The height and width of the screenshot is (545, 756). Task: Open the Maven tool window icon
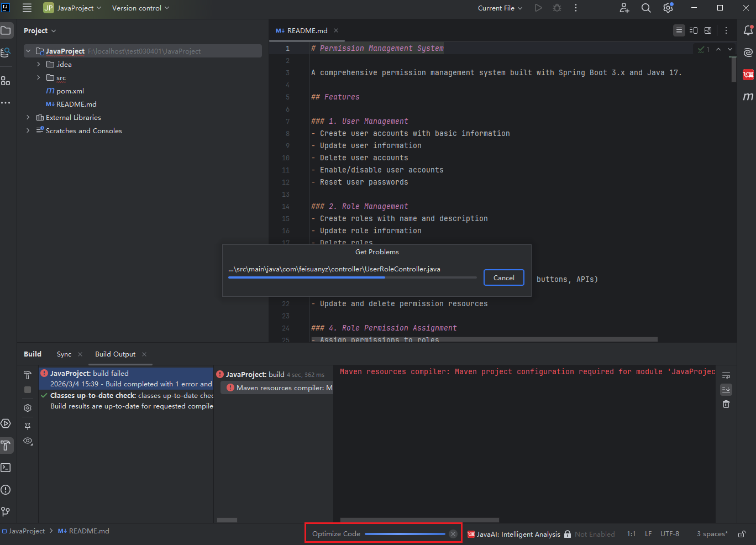748,97
